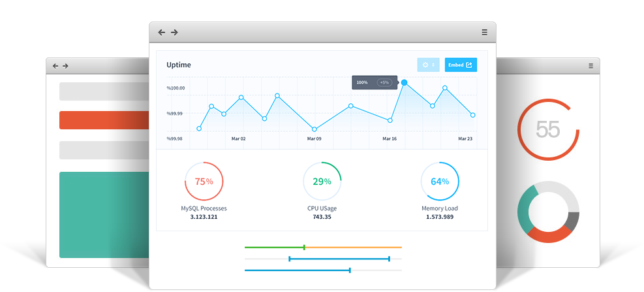
Task: Open the hamburger menu in the right window
Action: (x=590, y=66)
